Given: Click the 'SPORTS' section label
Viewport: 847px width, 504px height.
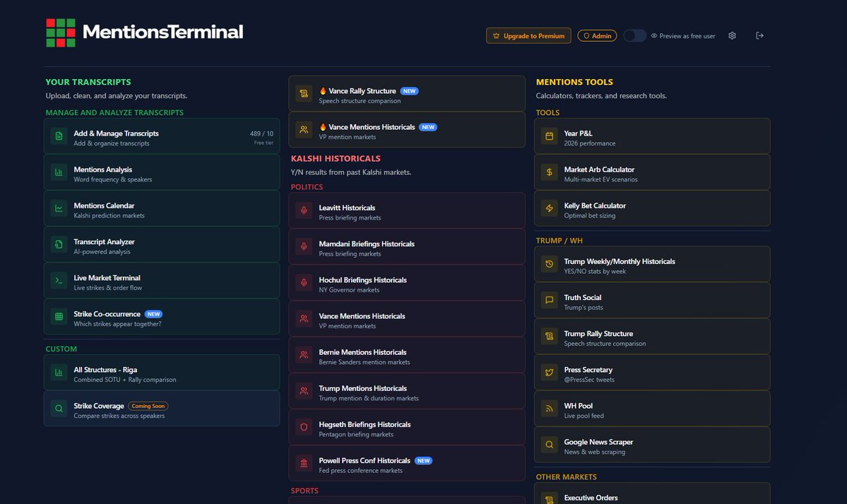Looking at the screenshot, I should [x=304, y=491].
